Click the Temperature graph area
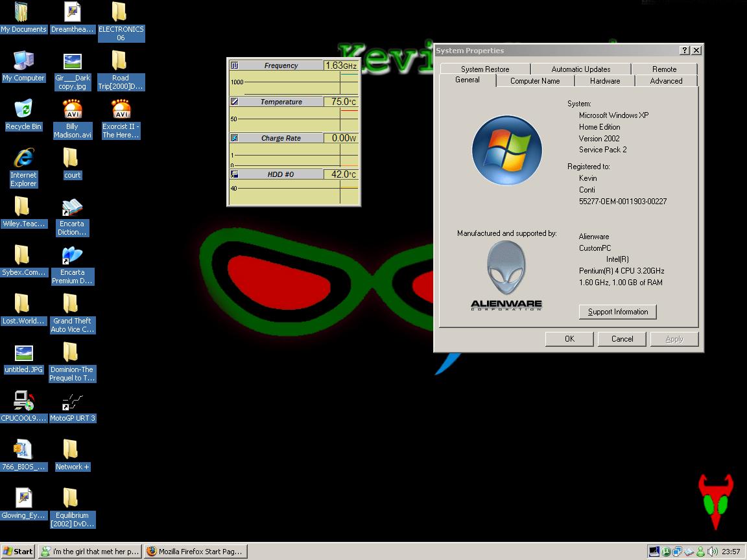This screenshot has width=747, height=560. click(x=294, y=119)
